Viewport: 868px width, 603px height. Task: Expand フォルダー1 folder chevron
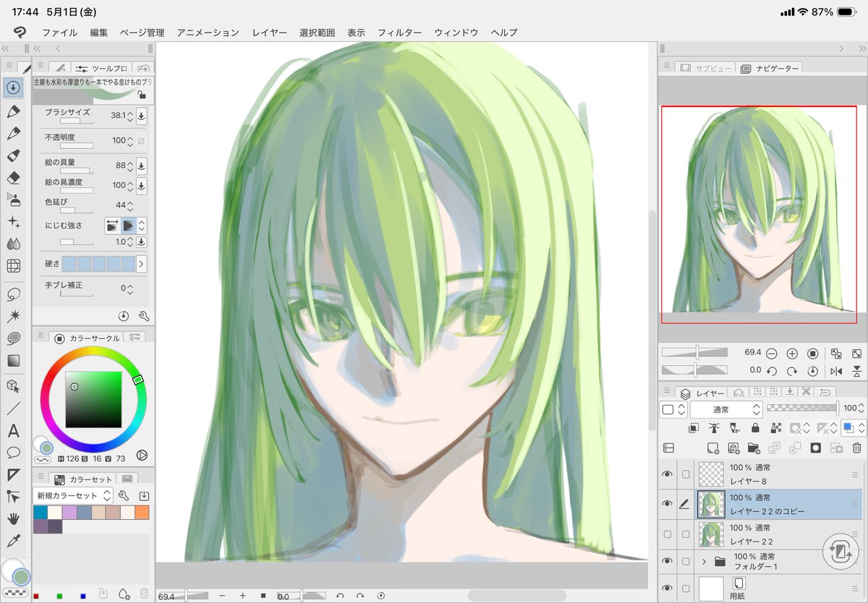(704, 561)
